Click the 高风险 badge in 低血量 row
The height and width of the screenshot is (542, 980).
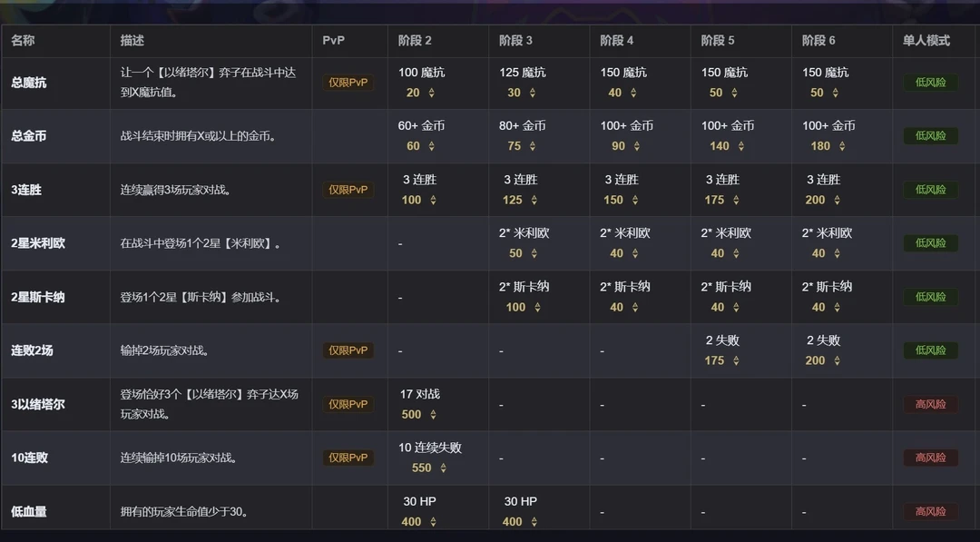(930, 512)
